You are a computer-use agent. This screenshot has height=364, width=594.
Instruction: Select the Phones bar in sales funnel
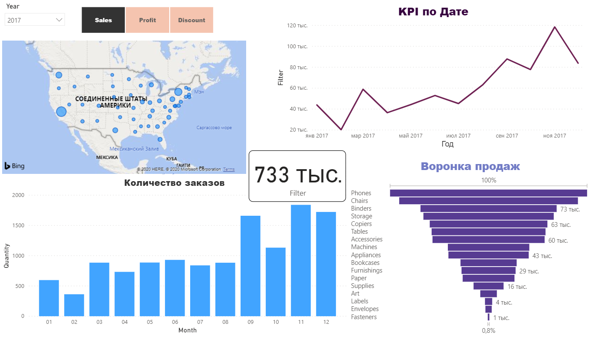coord(488,193)
